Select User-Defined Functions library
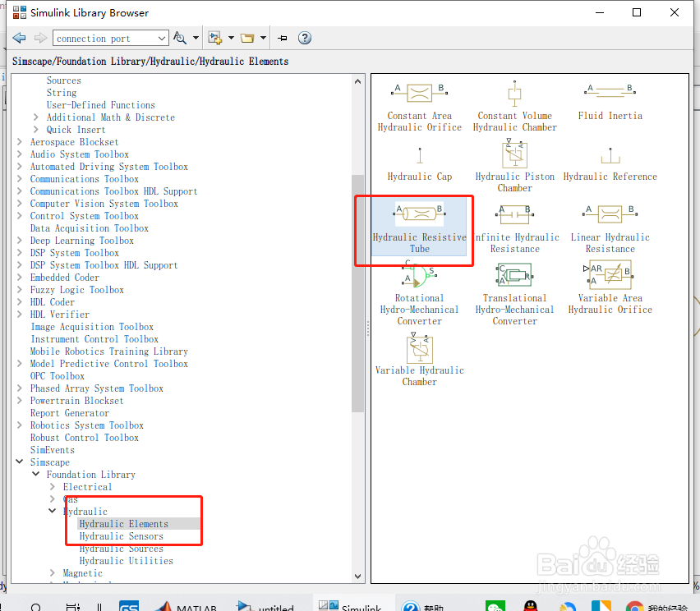 [101, 105]
